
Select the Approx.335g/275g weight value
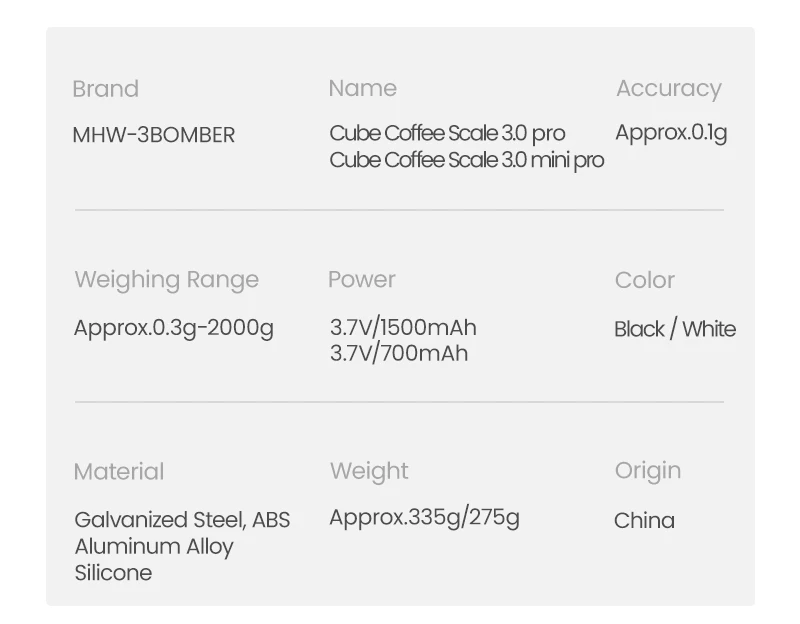[x=424, y=518]
